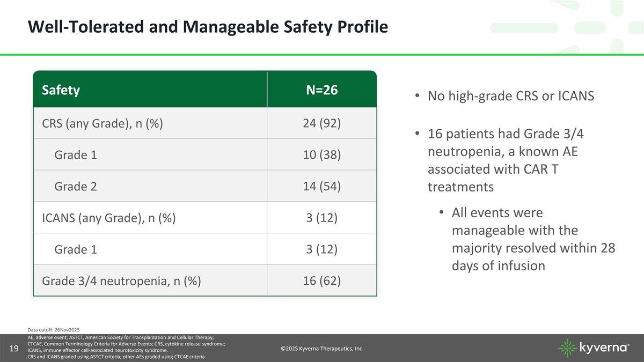Click the Kyverna starburst logo icon

[x=568, y=348]
